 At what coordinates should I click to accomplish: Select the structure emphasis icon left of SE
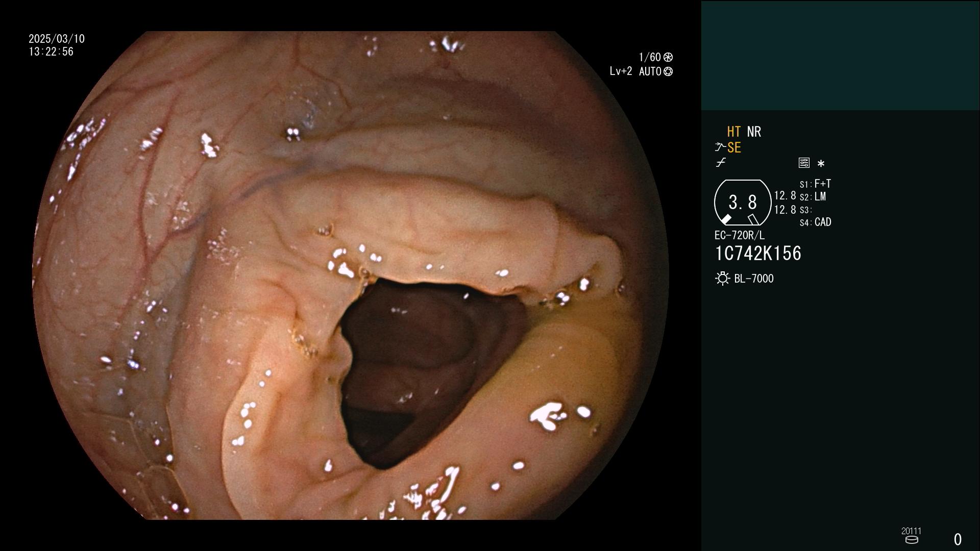[720, 147]
